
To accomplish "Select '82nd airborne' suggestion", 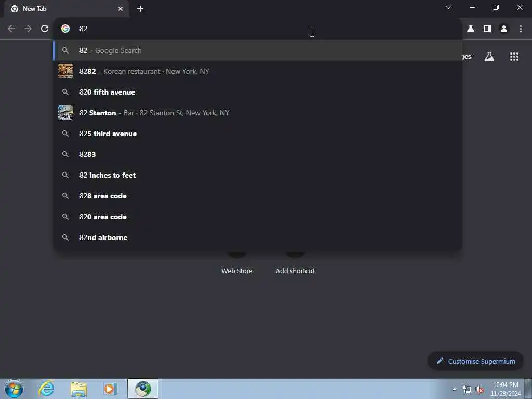I will click(x=258, y=237).
